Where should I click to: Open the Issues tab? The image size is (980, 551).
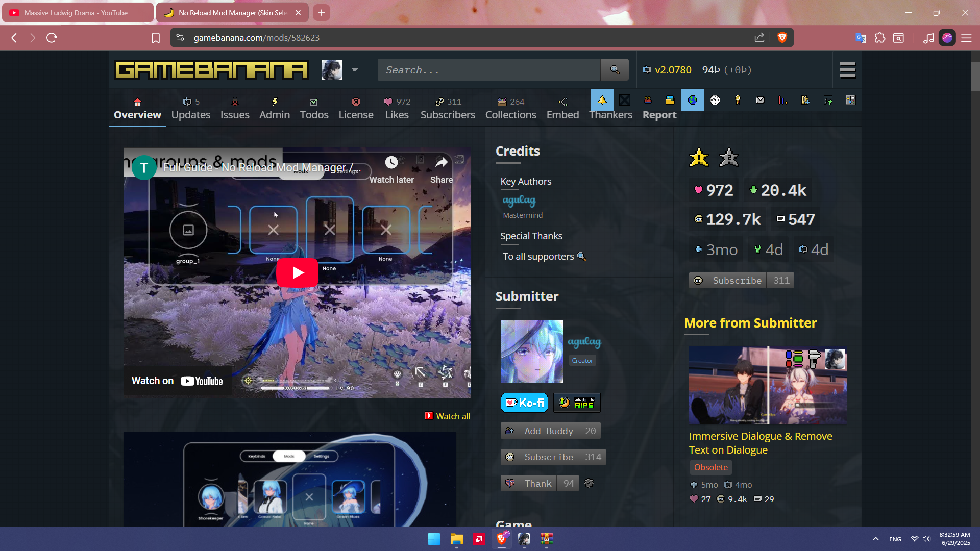click(235, 109)
